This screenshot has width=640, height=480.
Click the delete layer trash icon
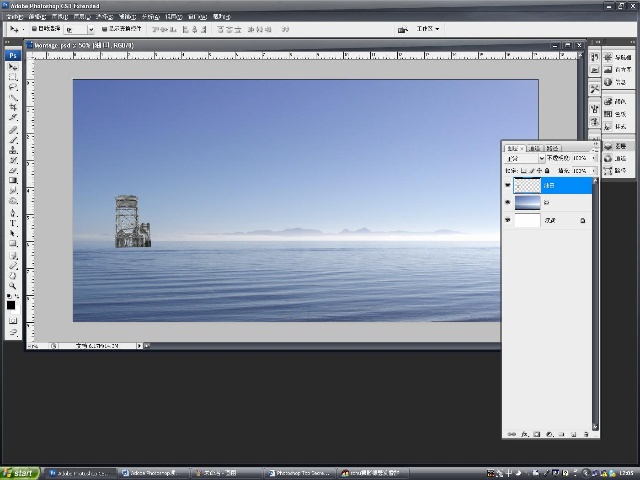[586, 434]
